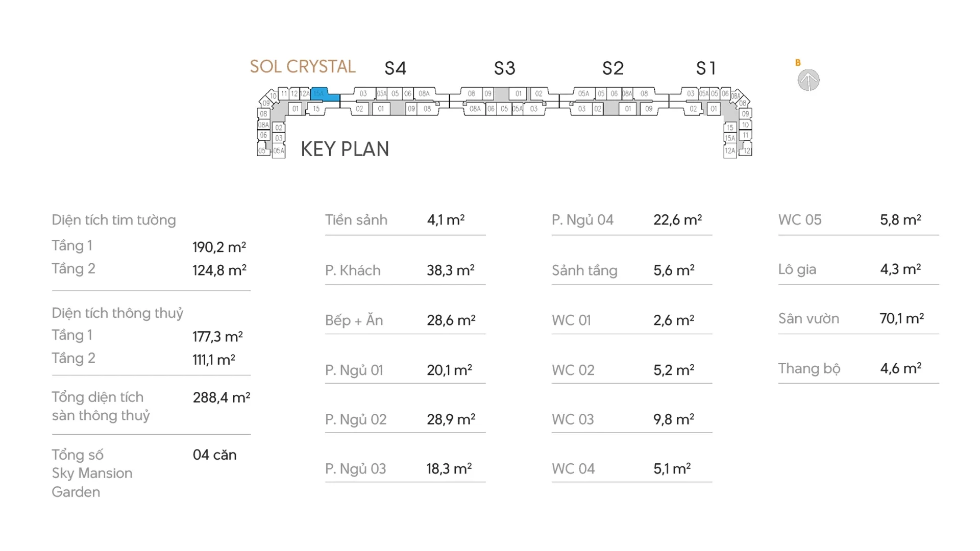Select the S2 tower label
This screenshot has width=980, height=551.
pyautogui.click(x=612, y=68)
